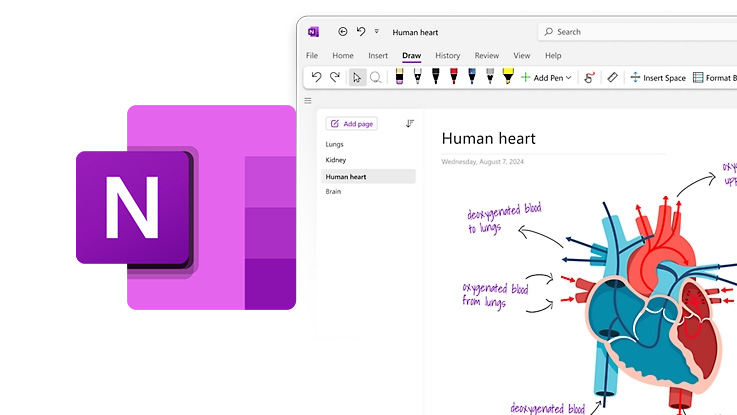Viewport: 737px width, 415px height.
Task: Click the Human heart page title
Action: point(488,138)
